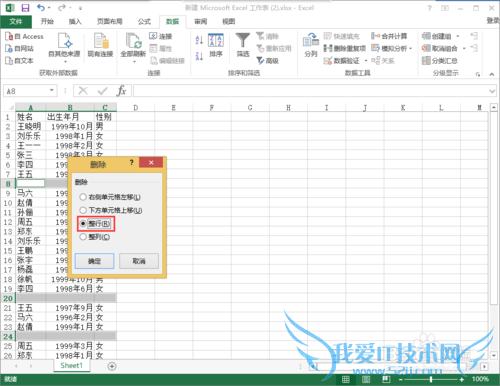Image resolution: width=500 pixels, height=386 pixels.
Task: Sort descending Z to A icon
Action: (199, 56)
